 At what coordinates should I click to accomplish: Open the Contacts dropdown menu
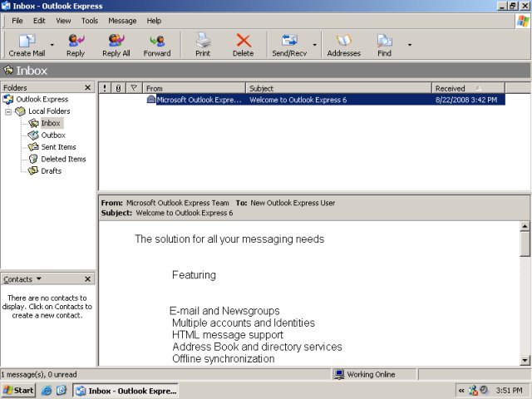[x=22, y=279]
